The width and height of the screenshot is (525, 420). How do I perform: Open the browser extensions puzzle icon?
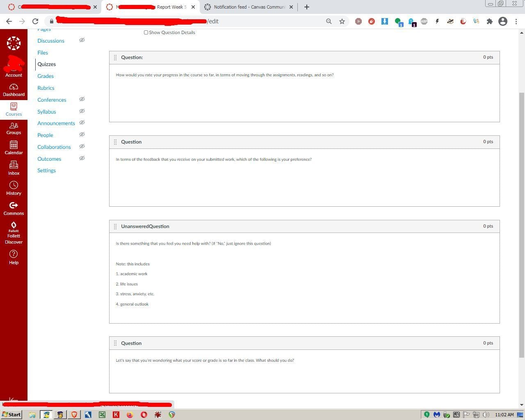pyautogui.click(x=490, y=21)
